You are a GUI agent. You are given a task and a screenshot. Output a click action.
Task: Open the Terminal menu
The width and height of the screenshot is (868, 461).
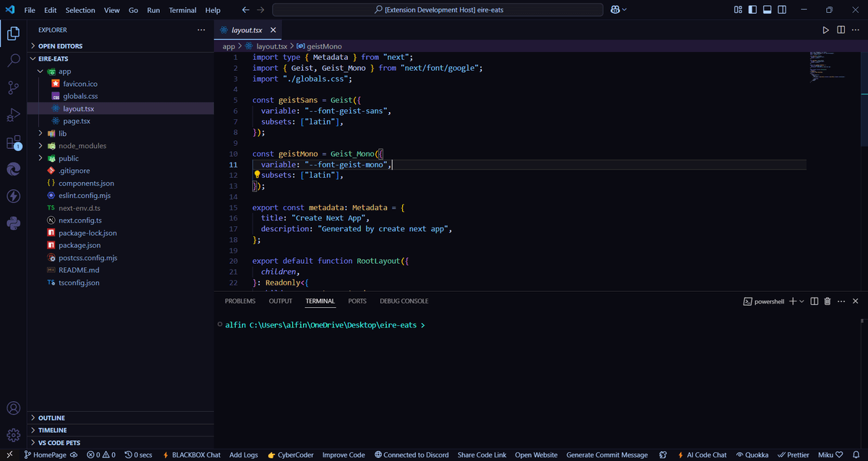tap(182, 10)
